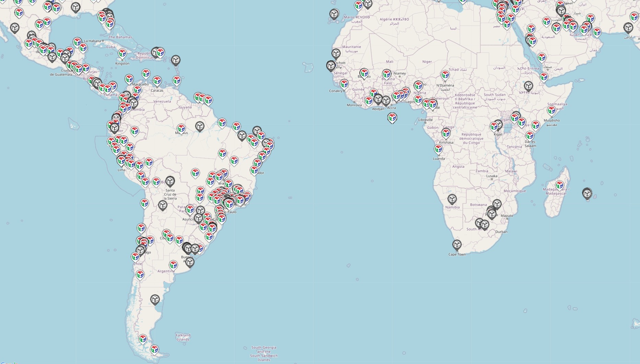The height and width of the screenshot is (364, 640).
Task: Select the gray marker in Namibia
Action: click(x=452, y=199)
